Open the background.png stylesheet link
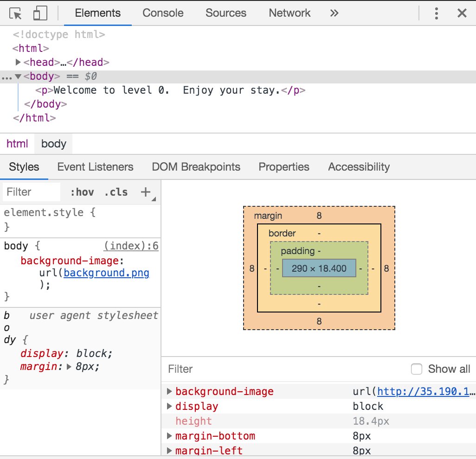This screenshot has height=459, width=476. click(x=106, y=273)
